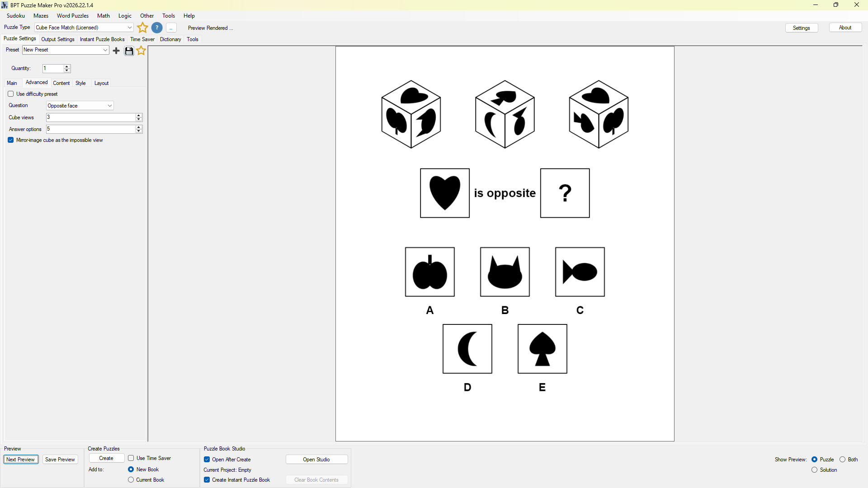The height and width of the screenshot is (488, 868).
Task: Select answer option E spade tile
Action: 542,349
